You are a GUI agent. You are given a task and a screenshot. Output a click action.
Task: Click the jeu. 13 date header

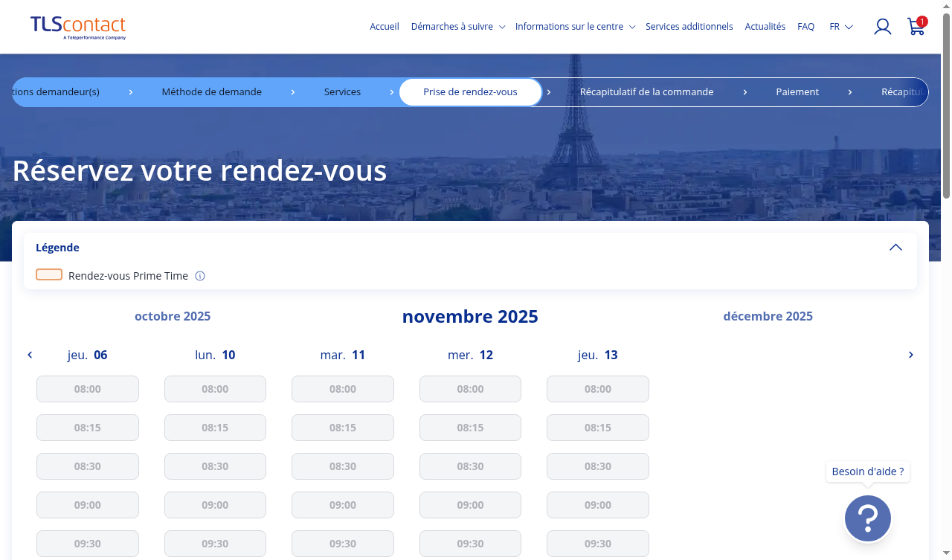(598, 355)
